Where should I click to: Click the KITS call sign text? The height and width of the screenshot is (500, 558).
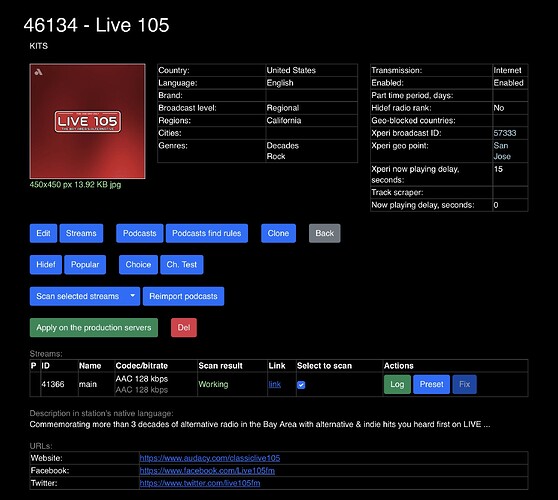[x=38, y=46]
